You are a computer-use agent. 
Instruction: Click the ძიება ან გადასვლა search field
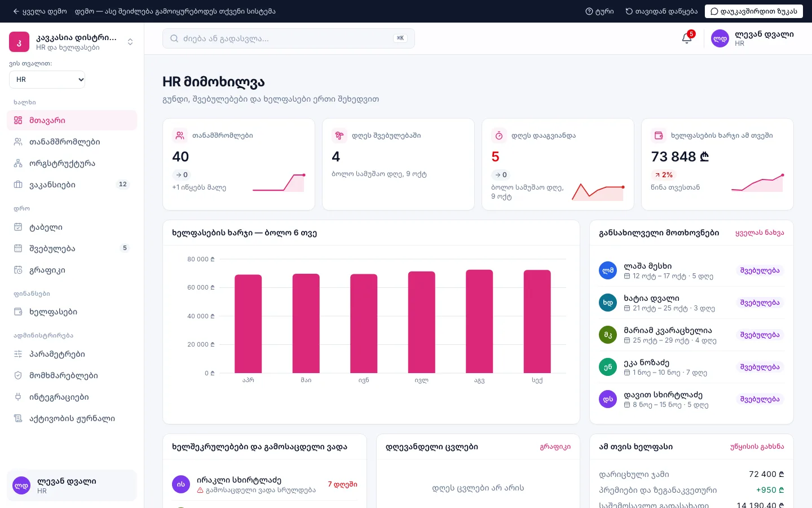click(289, 38)
